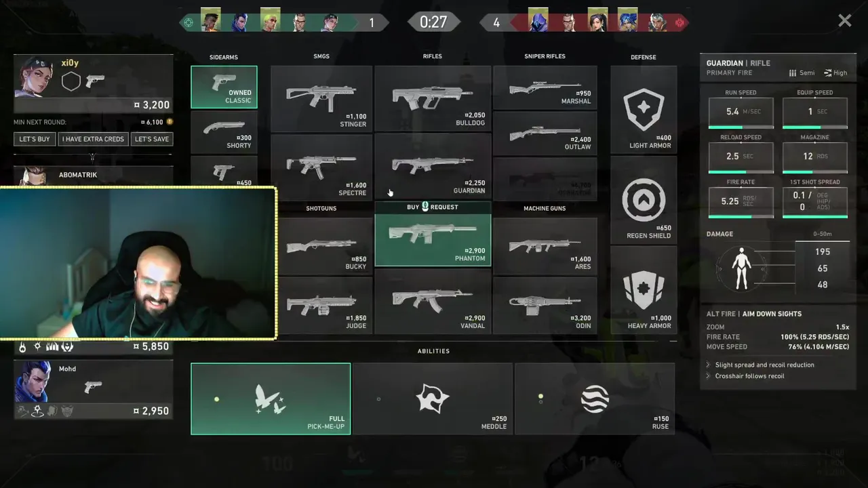Click the Run Speed stat box

[741, 113]
